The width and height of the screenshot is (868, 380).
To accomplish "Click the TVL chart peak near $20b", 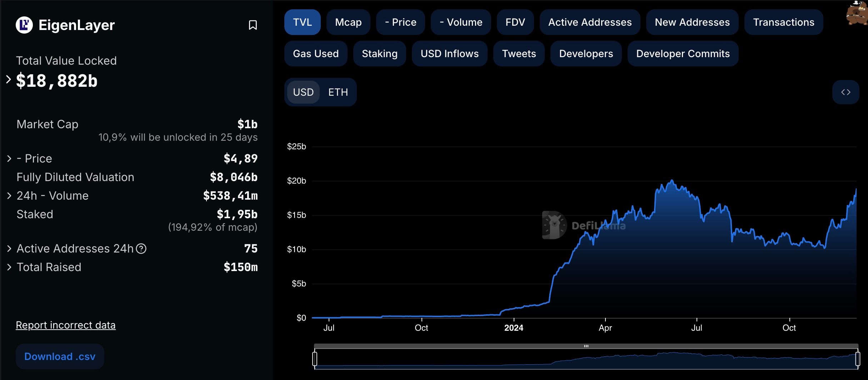I will click(672, 181).
